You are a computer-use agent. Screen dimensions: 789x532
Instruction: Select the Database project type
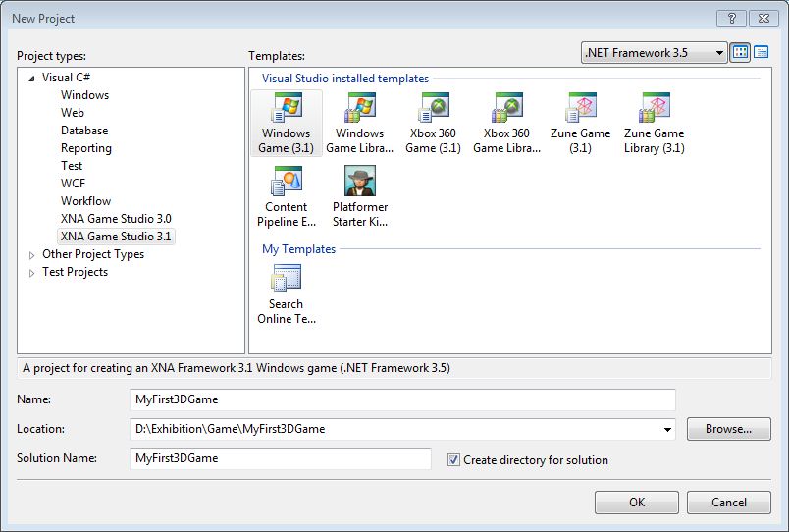tap(84, 131)
